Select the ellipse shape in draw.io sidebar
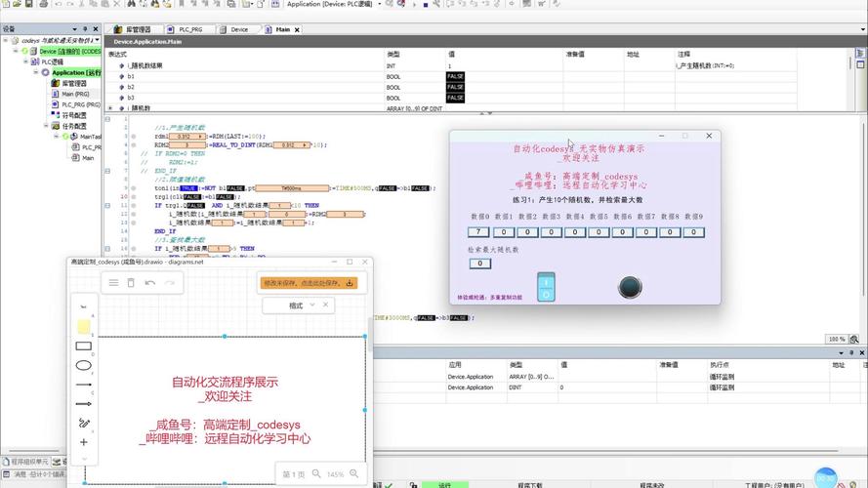 click(x=84, y=365)
